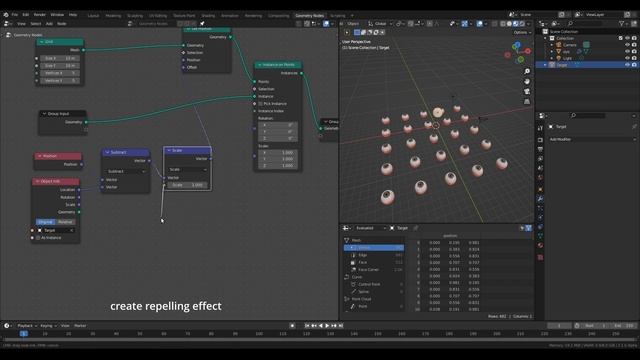Select the Light object in outliner
Image resolution: width=640 pixels, height=360 pixels.
pos(567,58)
